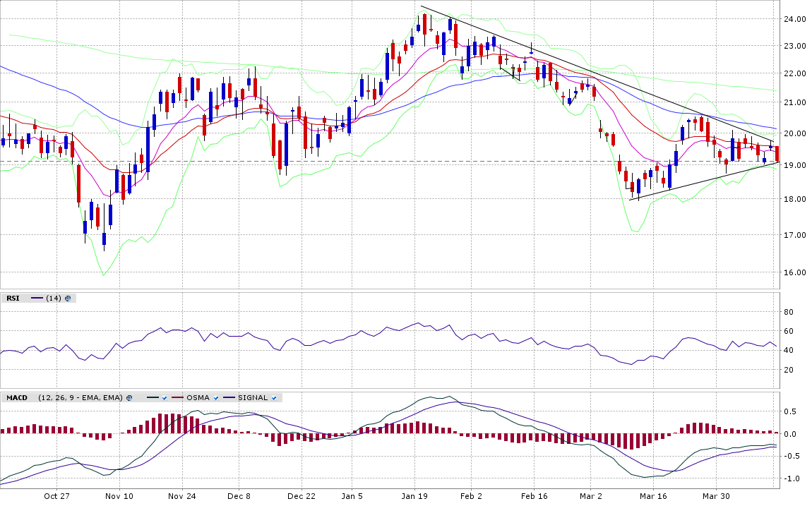Click the Dec 8 date axis label
This screenshot has width=812, height=506.
pos(239,496)
